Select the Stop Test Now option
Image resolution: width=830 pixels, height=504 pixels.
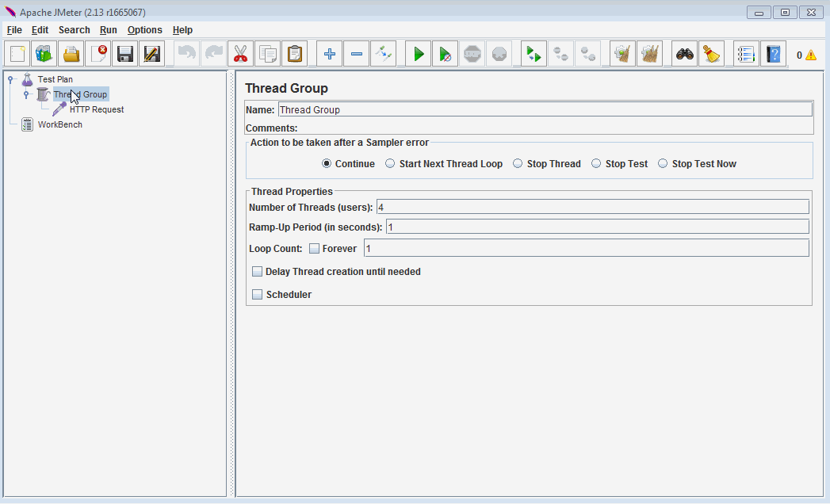[x=663, y=163]
